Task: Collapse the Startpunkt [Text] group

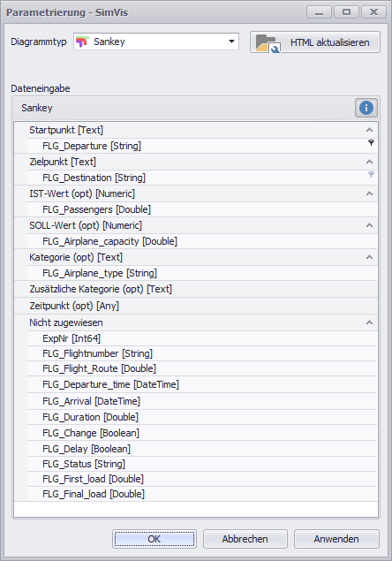Action: click(369, 130)
